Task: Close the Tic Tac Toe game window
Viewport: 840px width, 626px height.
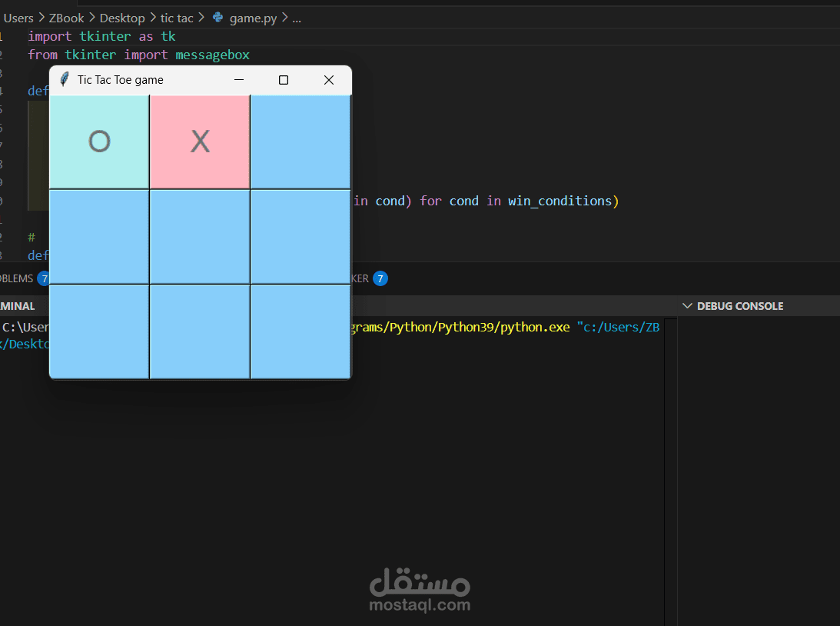Action: (329, 80)
